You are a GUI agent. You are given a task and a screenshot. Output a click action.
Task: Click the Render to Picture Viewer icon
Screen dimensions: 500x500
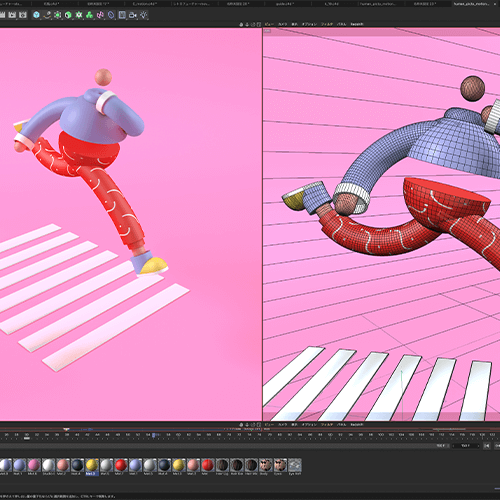pos(12,15)
